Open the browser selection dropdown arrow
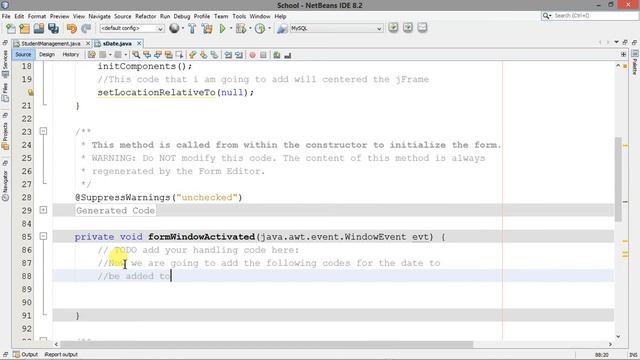Image resolution: width=640 pixels, height=360 pixels. coord(182,28)
